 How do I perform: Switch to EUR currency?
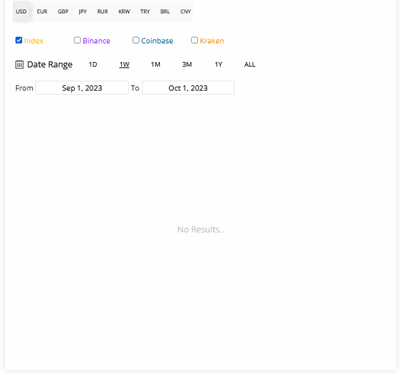pos(42,12)
